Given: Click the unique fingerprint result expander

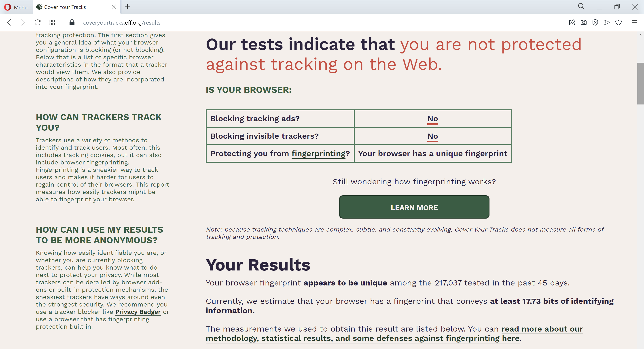Looking at the screenshot, I should [432, 153].
